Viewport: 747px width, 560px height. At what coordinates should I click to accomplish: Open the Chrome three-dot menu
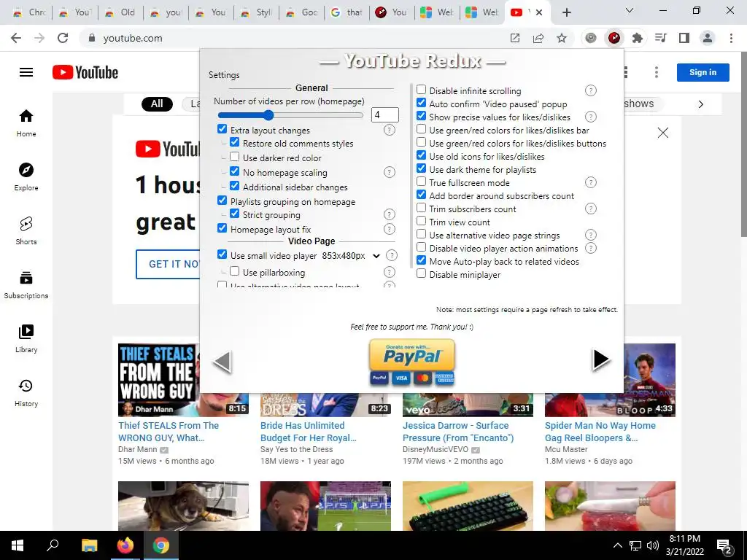tap(731, 38)
